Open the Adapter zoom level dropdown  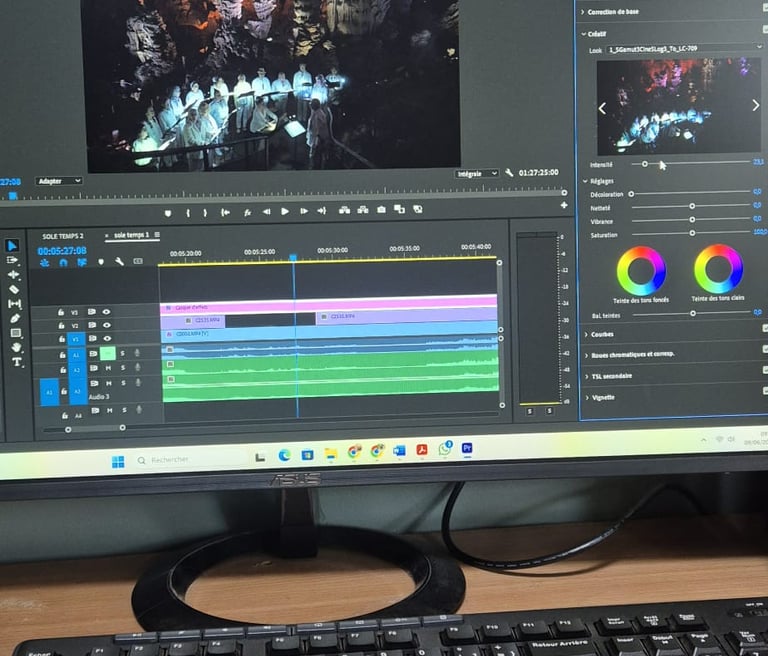59,181
